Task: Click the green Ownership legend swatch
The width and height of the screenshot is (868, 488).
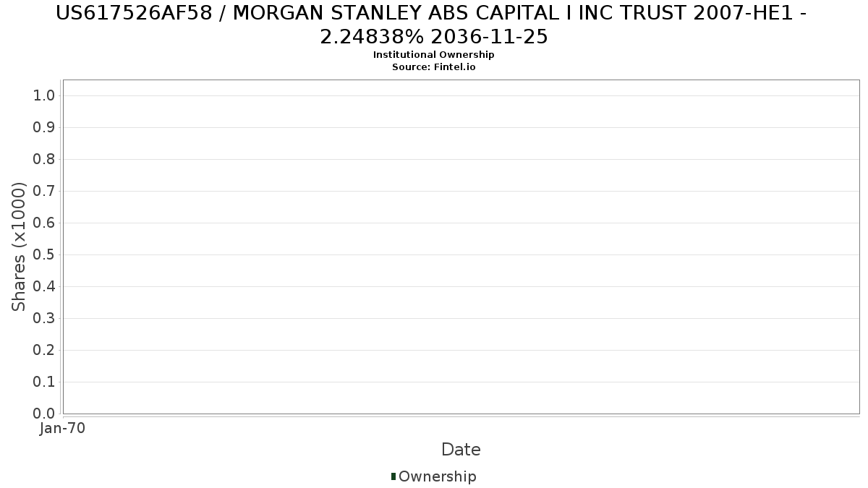Action: tap(393, 476)
